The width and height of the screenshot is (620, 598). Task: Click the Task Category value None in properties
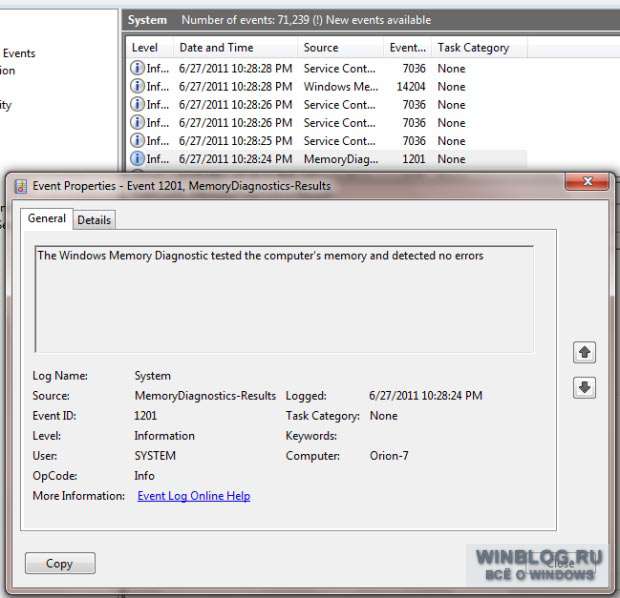(x=384, y=416)
